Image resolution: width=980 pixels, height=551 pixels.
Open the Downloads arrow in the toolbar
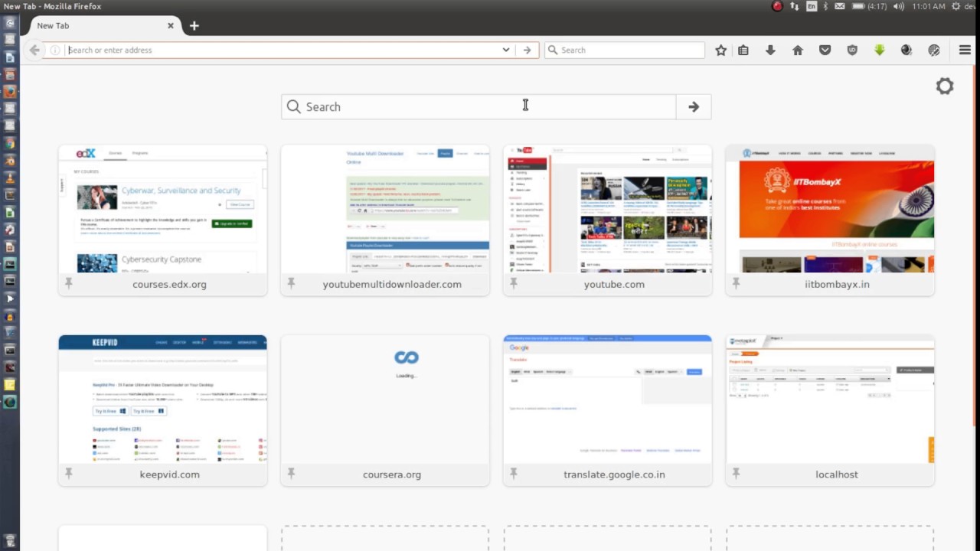coord(770,50)
